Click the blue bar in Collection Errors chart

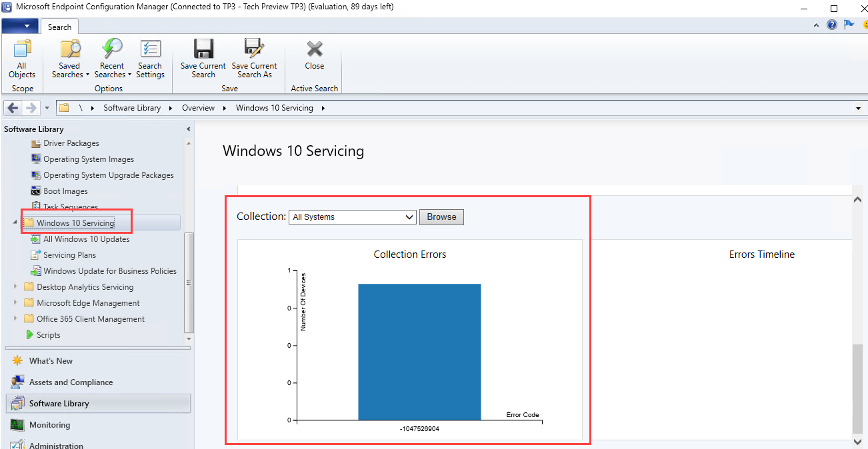click(x=419, y=352)
